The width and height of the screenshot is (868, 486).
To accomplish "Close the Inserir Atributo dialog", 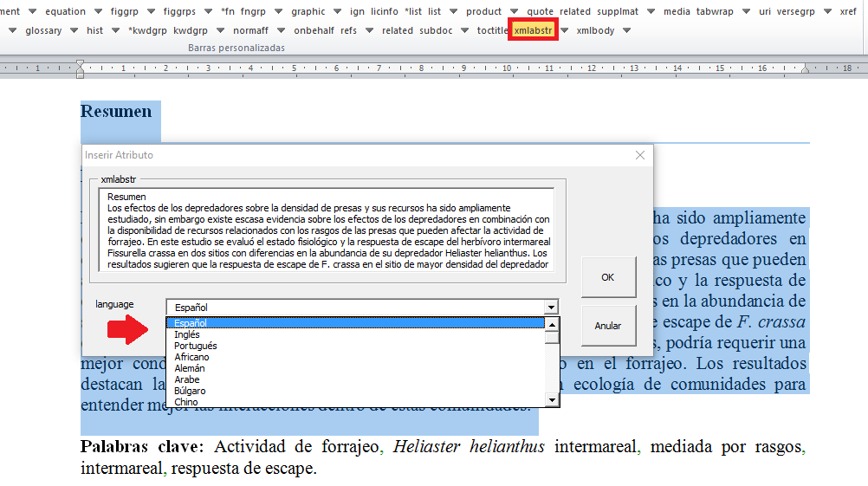I will pos(640,155).
